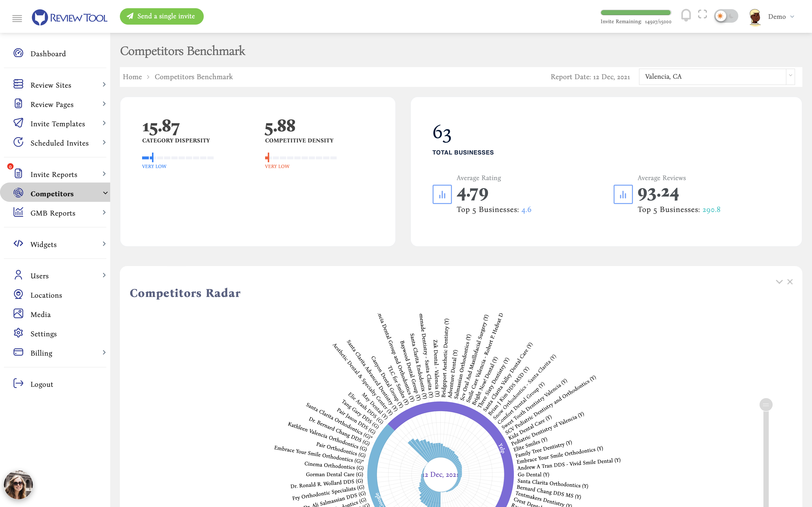
Task: Click the Average Reviews chart icon
Action: (x=623, y=194)
